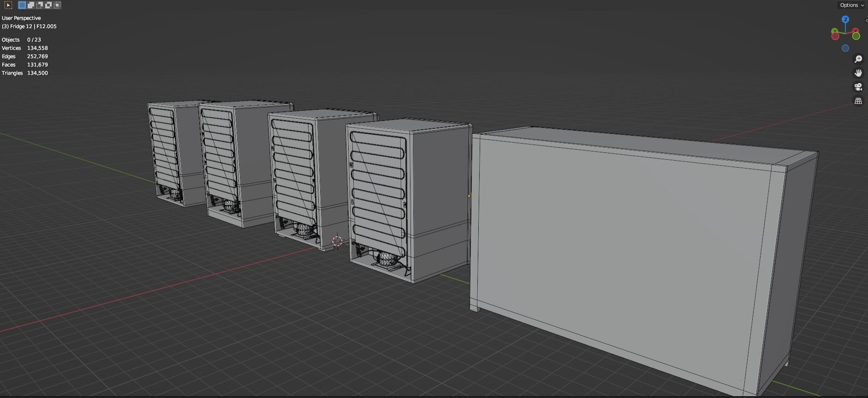This screenshot has width=868, height=398.
Task: Choose Extend existing selection mode
Action: [31, 5]
